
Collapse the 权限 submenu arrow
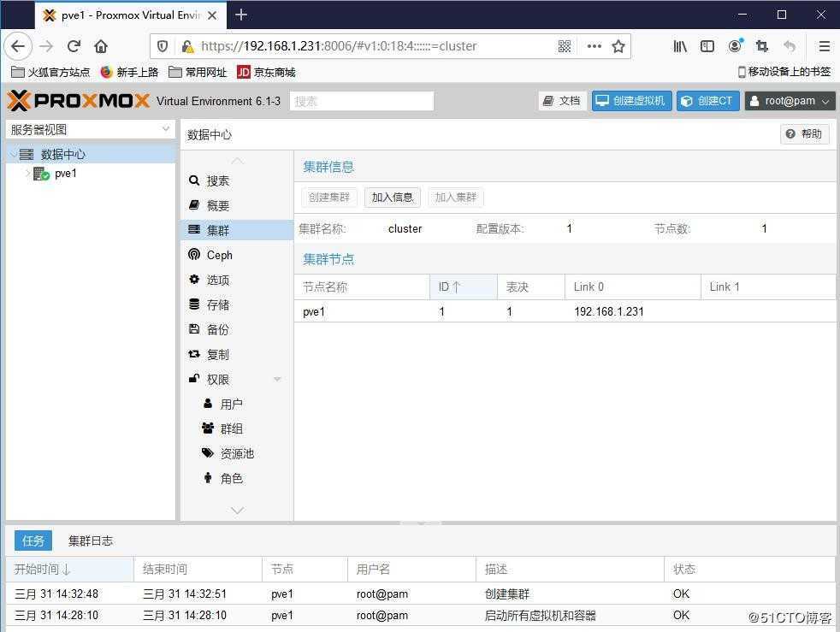(x=277, y=379)
